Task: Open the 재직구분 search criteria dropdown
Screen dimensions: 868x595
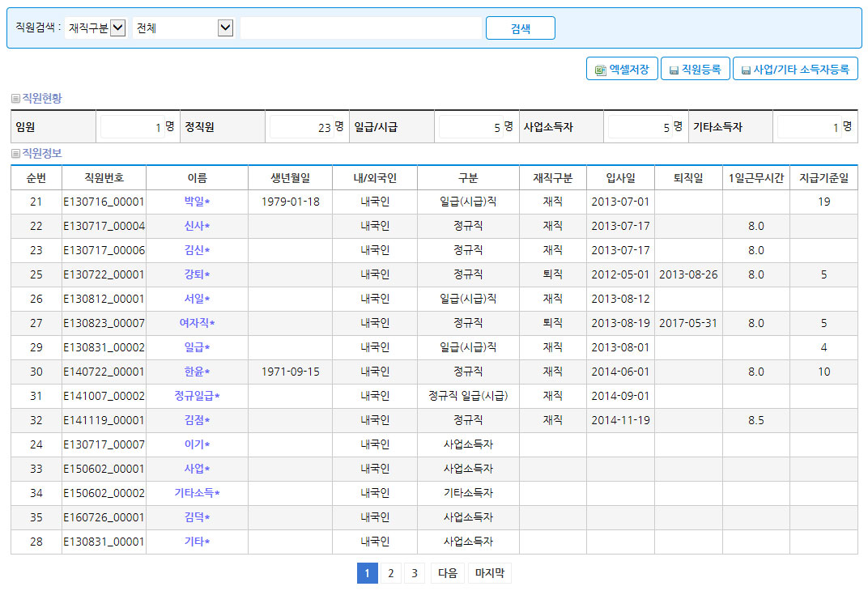Action: point(96,28)
